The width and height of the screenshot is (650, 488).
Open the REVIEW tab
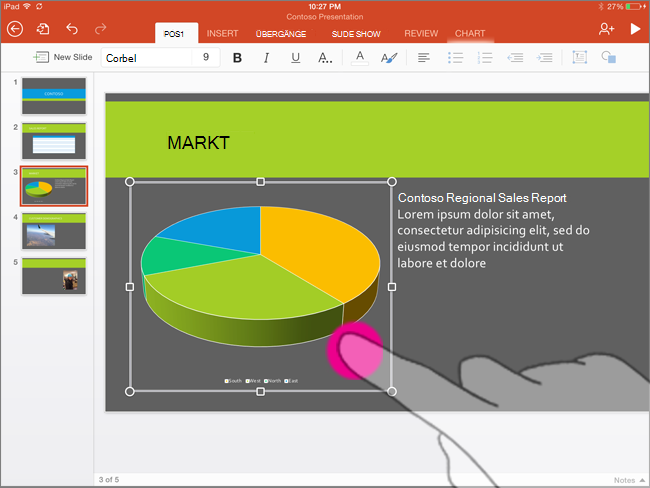pos(421,34)
